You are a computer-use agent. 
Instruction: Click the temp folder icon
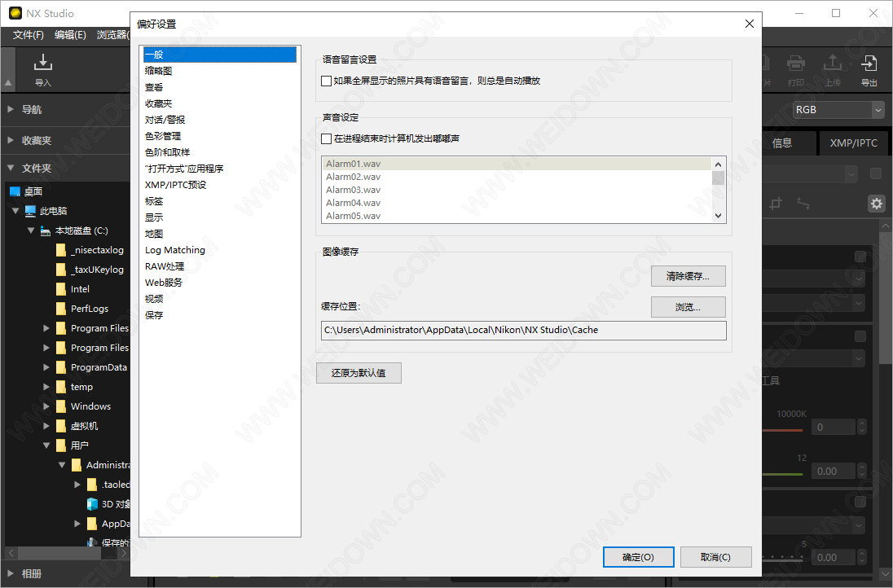(x=61, y=387)
